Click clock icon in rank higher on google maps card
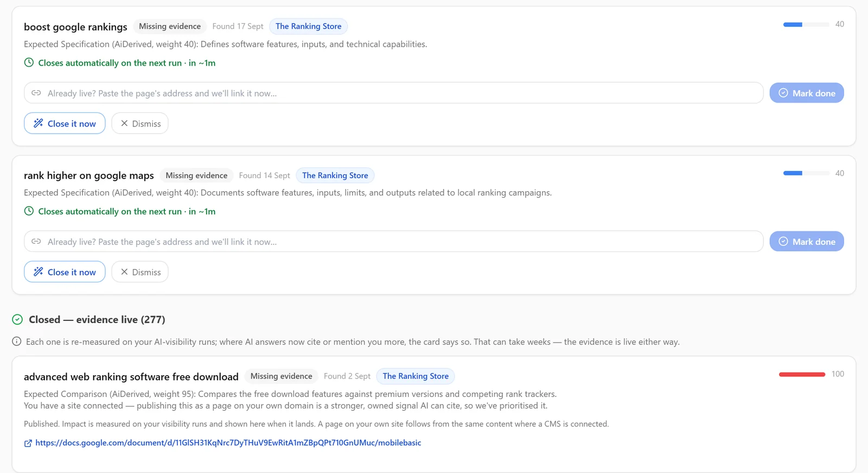 point(29,211)
